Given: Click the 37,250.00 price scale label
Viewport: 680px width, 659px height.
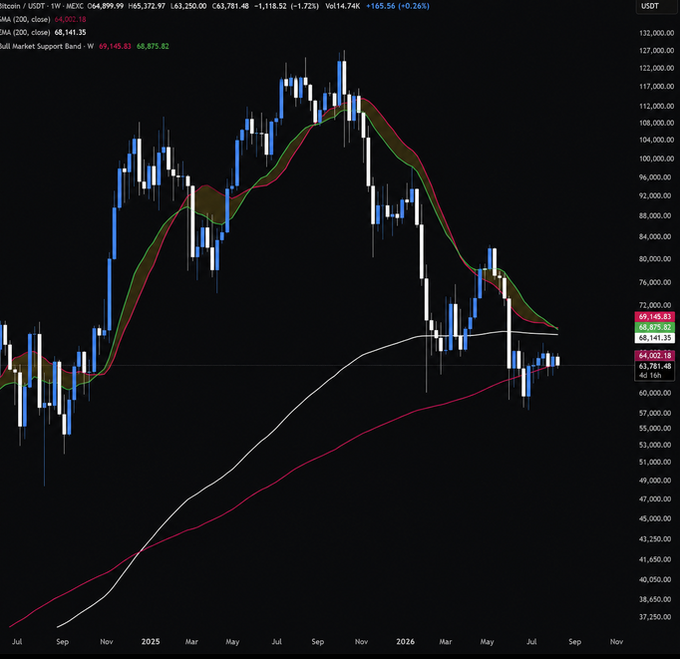Looking at the screenshot, I should click(657, 617).
